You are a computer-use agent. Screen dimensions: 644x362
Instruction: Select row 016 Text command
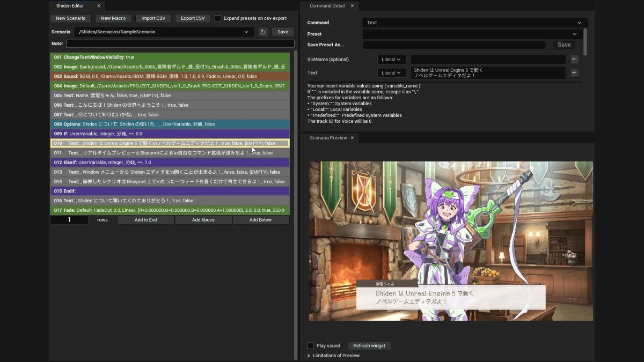click(170, 201)
